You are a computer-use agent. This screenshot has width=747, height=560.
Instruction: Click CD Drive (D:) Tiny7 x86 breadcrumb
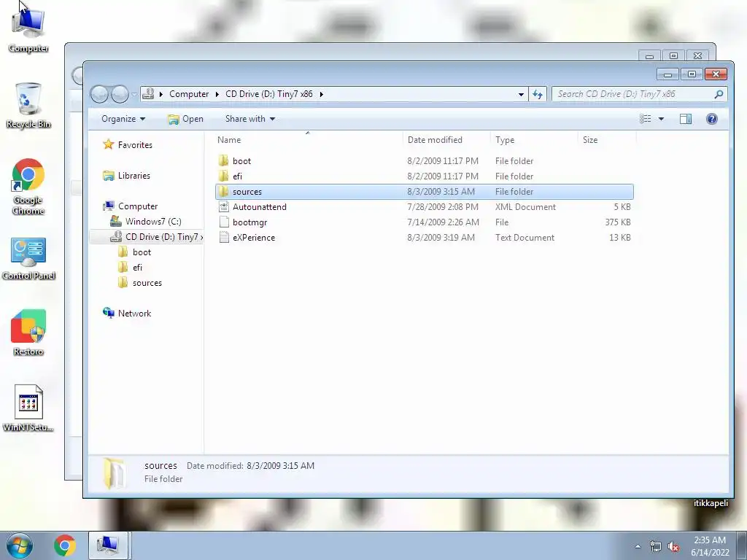coord(268,94)
